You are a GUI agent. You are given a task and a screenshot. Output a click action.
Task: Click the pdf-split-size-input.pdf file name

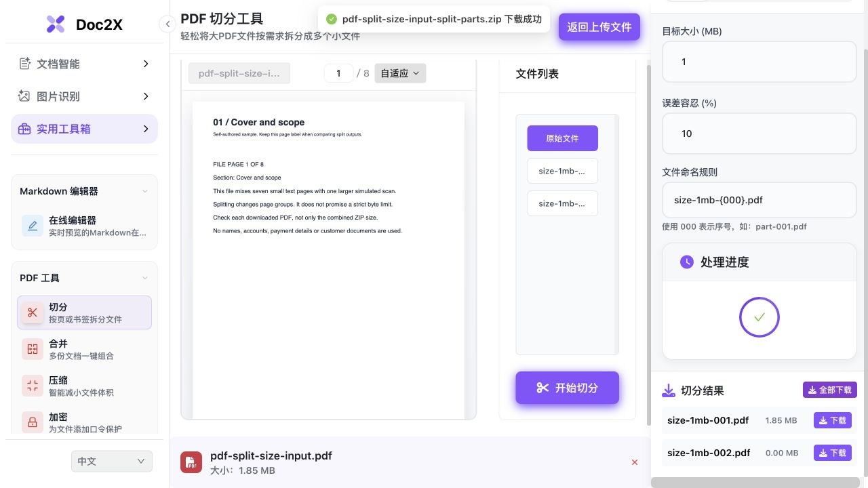271,455
